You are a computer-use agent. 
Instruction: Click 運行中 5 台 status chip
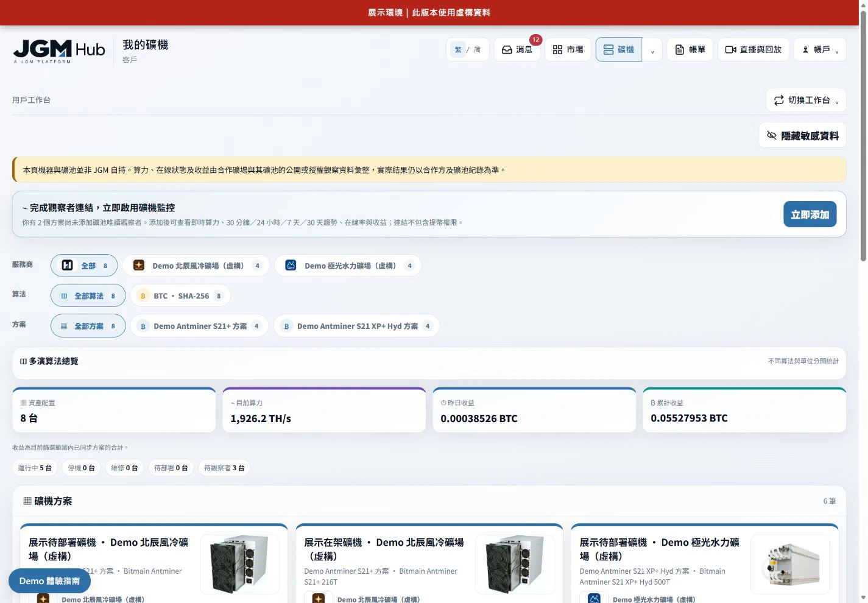[35, 468]
